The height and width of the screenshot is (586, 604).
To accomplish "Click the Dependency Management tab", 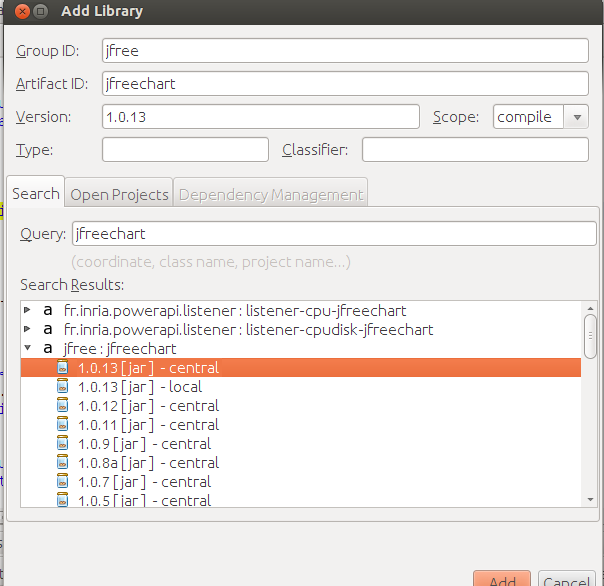I will tap(271, 195).
